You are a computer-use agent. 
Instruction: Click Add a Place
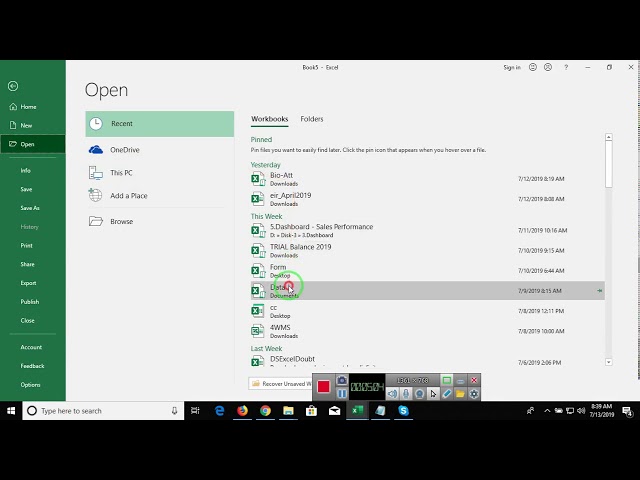160,196
